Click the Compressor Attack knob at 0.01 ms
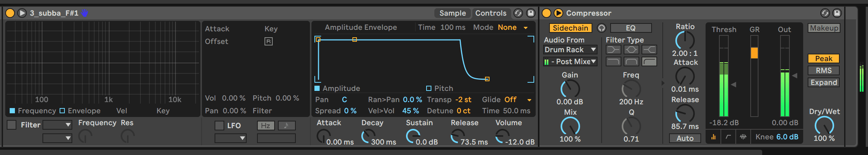This screenshot has width=868, height=155. coord(685,76)
